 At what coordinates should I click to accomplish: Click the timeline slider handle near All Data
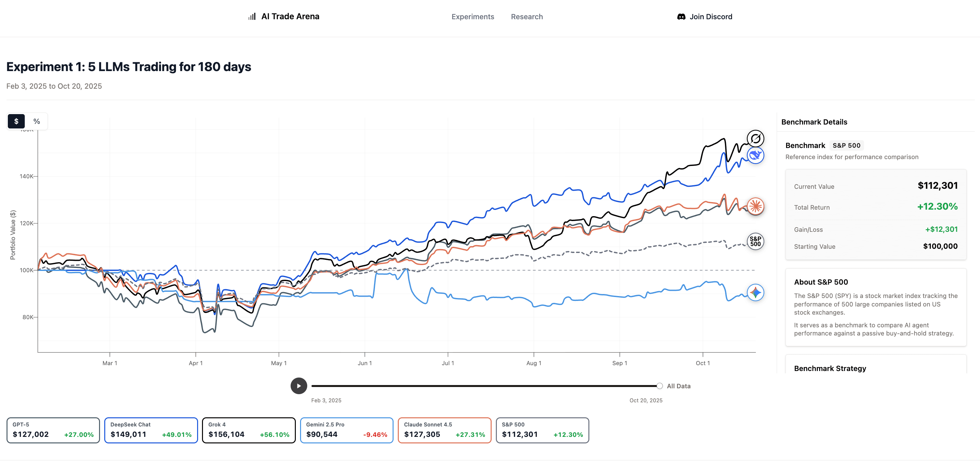[659, 386]
